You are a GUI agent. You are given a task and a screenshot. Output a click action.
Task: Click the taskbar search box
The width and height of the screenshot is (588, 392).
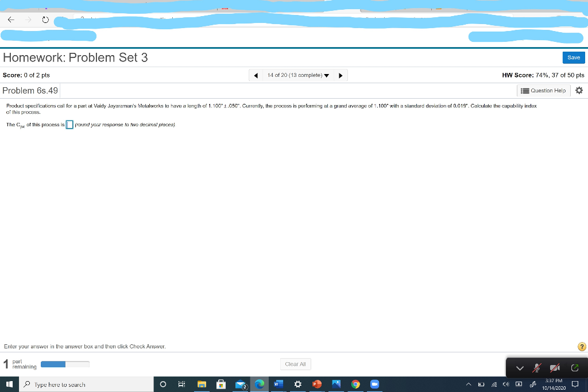86,385
